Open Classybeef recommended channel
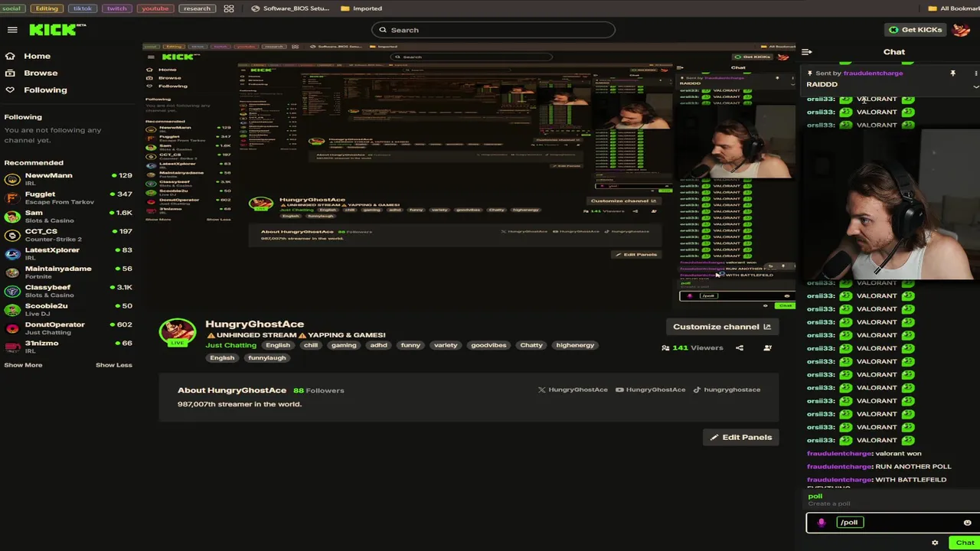The height and width of the screenshot is (551, 980). (68, 291)
